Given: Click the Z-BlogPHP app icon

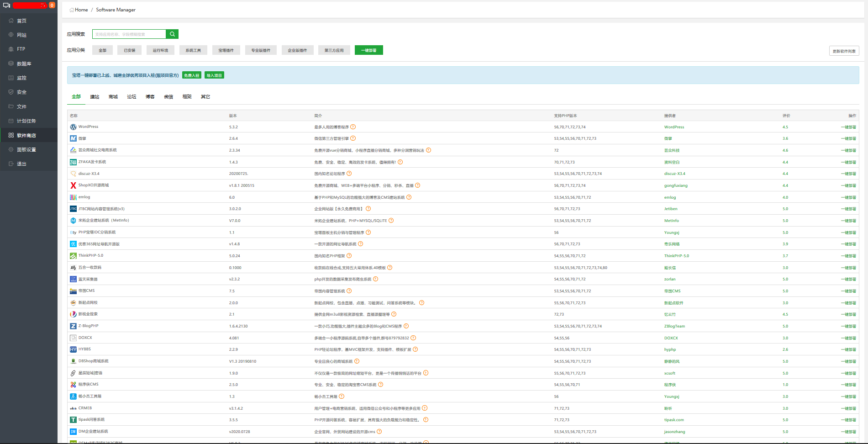Looking at the screenshot, I should [x=73, y=326].
